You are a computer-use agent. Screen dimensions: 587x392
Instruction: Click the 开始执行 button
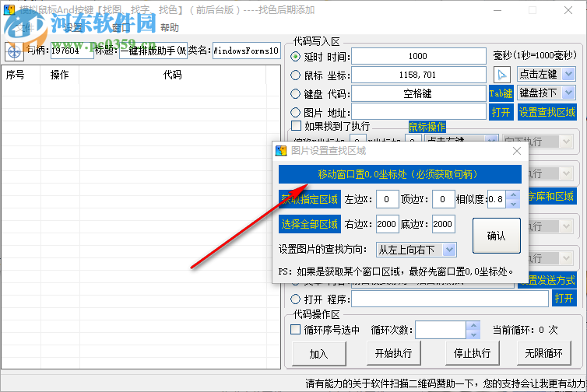[x=394, y=353]
